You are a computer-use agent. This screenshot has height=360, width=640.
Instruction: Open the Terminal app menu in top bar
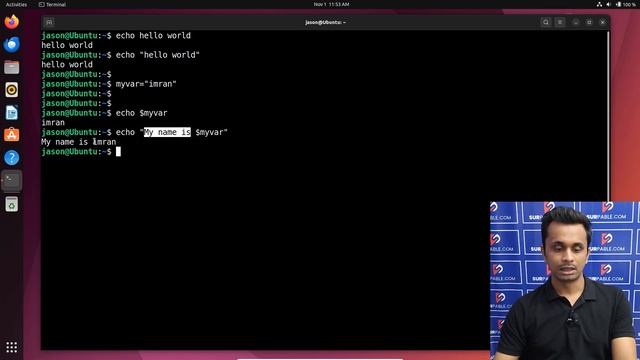(52, 4)
